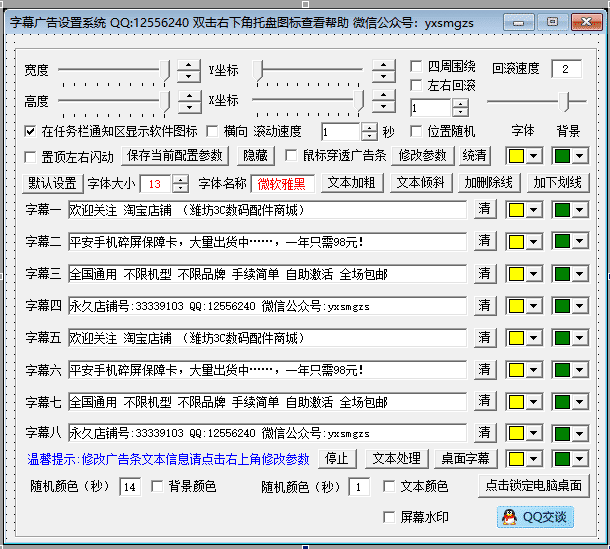Click the 高度 slider thumb
The height and width of the screenshot is (549, 610).
pyautogui.click(x=166, y=102)
